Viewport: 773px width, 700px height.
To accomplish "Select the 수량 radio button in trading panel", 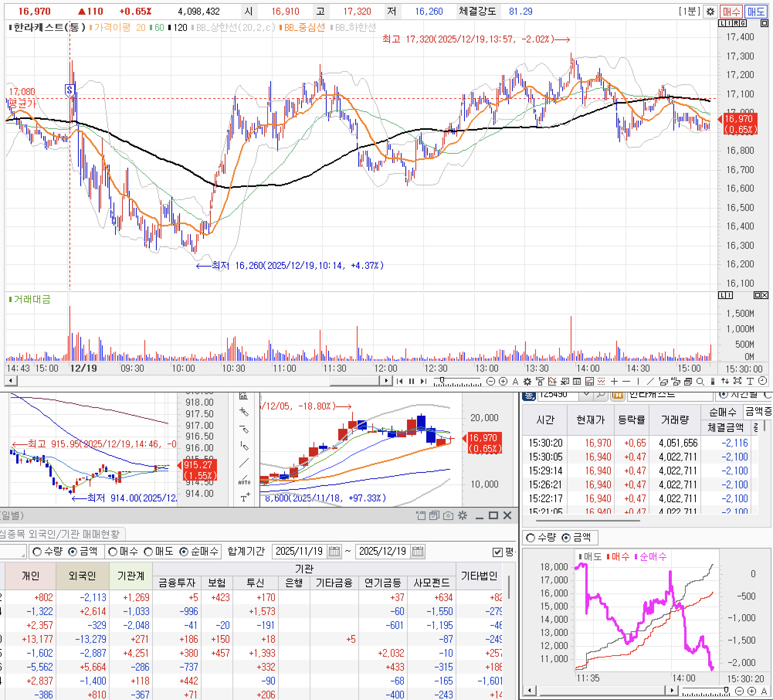I will [37, 552].
